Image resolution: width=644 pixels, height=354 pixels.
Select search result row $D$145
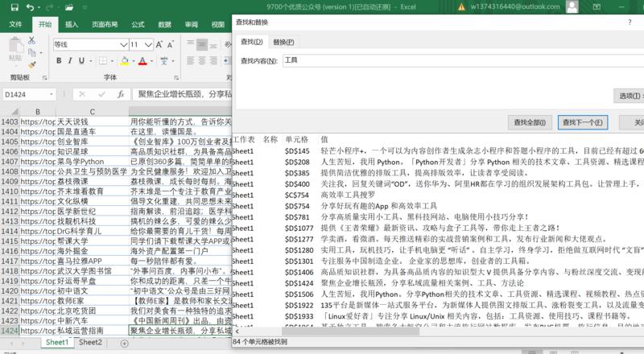[x=438, y=150]
